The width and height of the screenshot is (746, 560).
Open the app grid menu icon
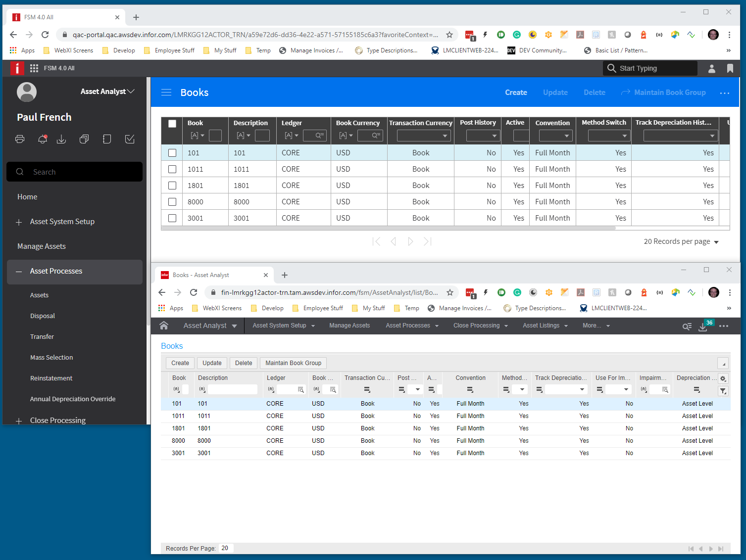[34, 68]
